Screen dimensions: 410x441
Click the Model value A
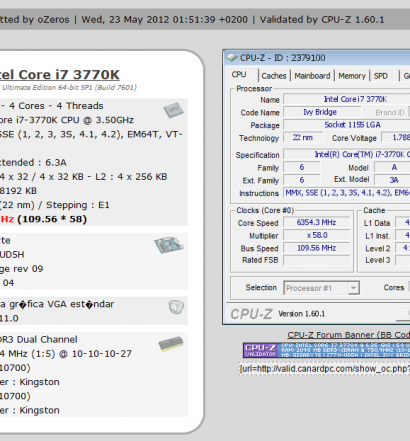[x=392, y=167]
